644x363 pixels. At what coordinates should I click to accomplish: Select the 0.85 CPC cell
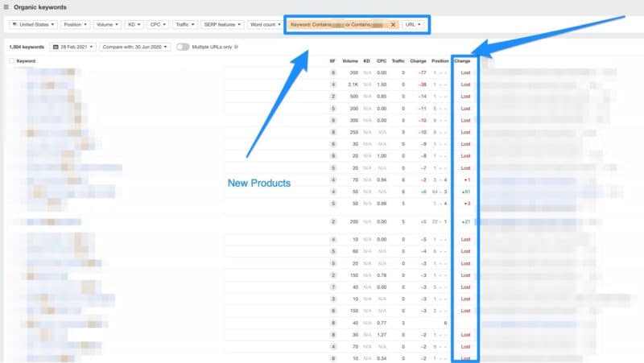[x=382, y=97]
